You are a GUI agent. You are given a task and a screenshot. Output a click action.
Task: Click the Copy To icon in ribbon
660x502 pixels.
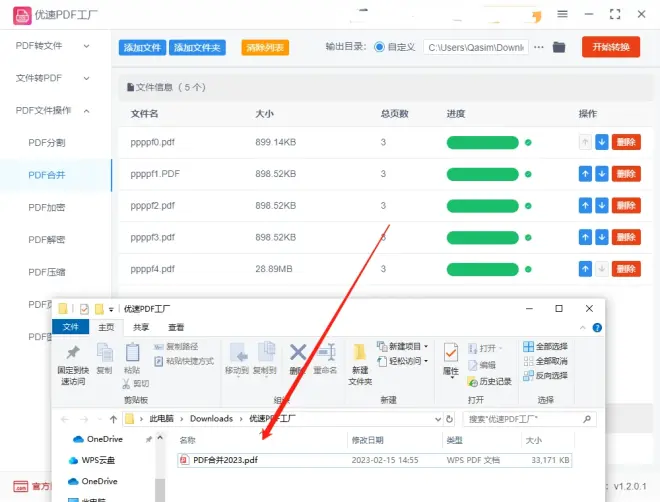266,352
